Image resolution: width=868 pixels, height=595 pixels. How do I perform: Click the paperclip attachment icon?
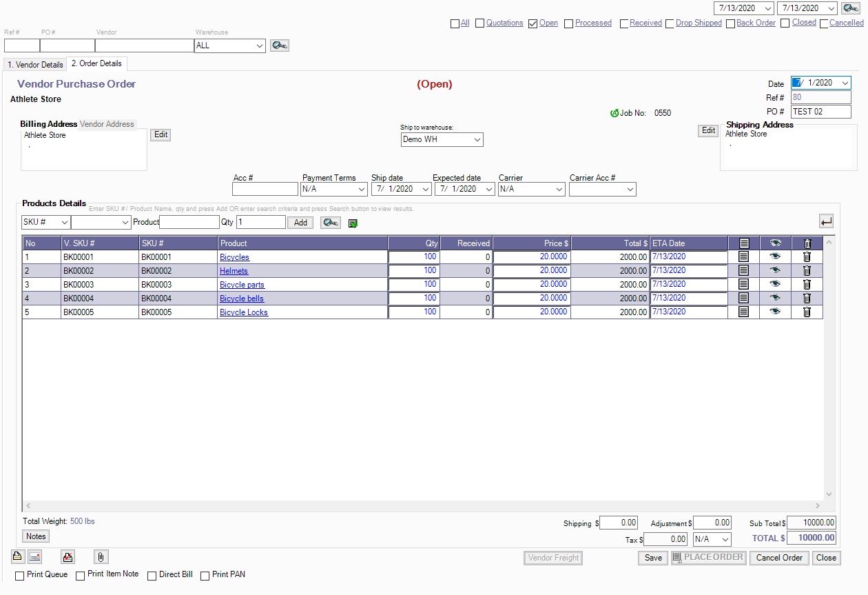click(101, 557)
